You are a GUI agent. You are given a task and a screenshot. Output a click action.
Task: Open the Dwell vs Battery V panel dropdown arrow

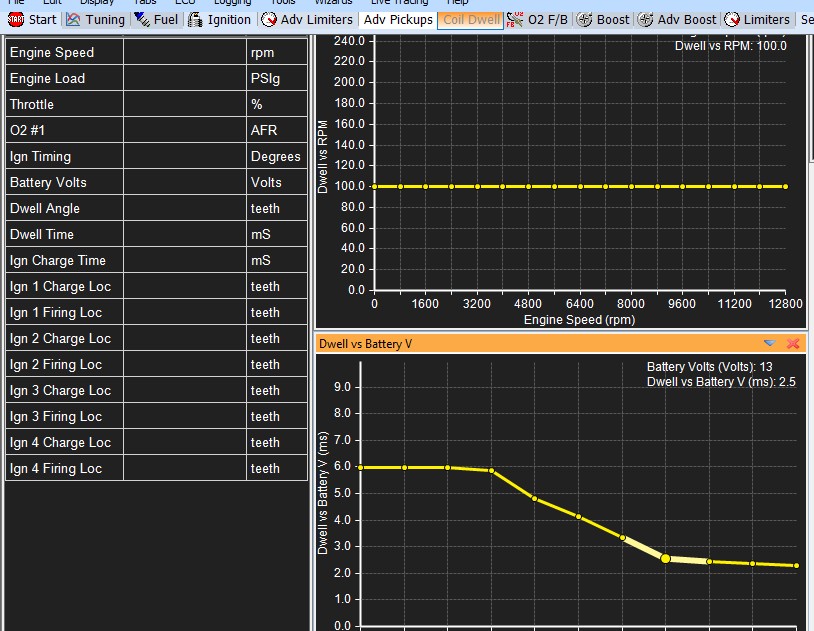tap(770, 343)
